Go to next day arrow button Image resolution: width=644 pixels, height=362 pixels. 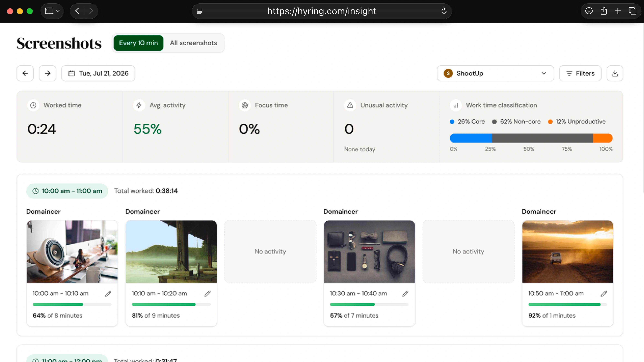coord(48,73)
